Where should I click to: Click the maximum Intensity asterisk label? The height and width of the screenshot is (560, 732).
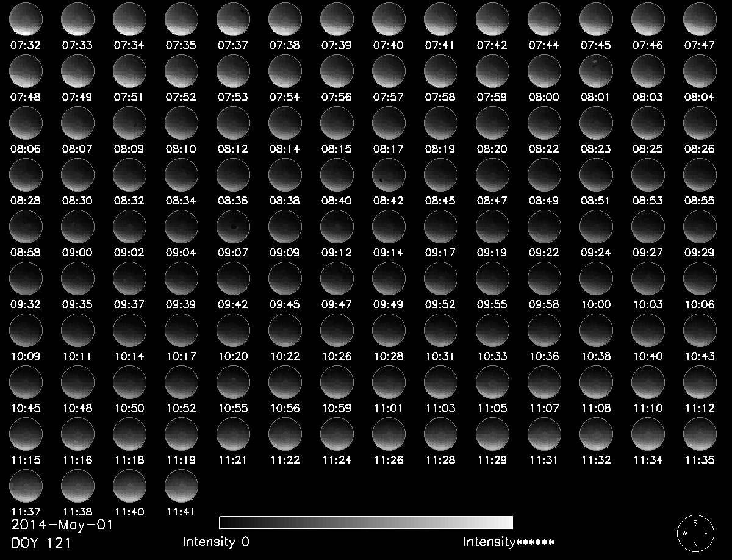click(508, 542)
